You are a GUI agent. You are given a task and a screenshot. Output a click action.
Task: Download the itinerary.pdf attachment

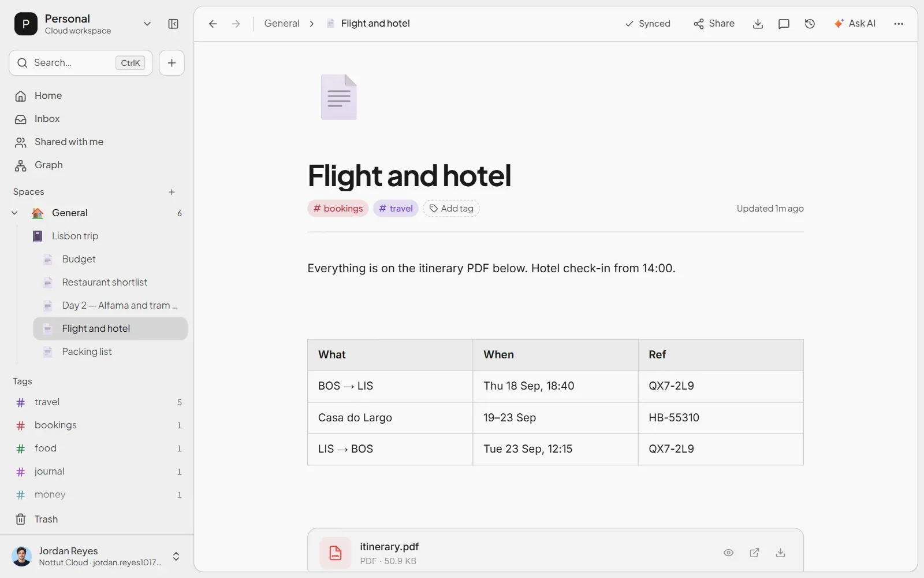(x=780, y=553)
